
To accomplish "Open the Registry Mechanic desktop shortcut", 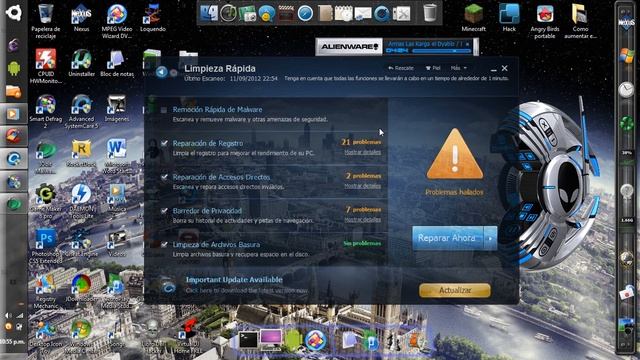I will point(46,291).
